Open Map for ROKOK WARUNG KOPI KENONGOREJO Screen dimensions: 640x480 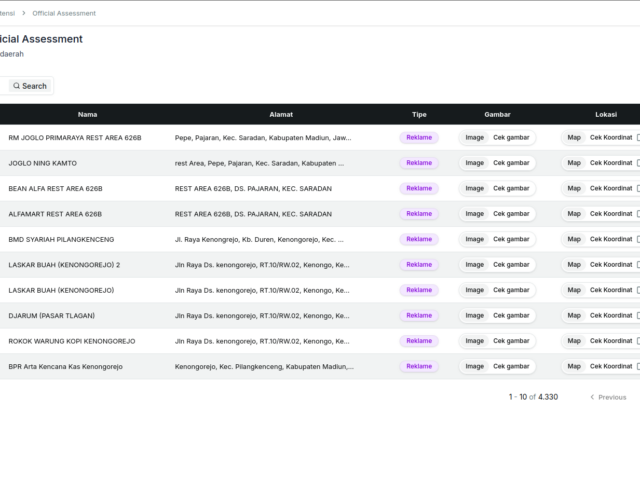pos(574,341)
